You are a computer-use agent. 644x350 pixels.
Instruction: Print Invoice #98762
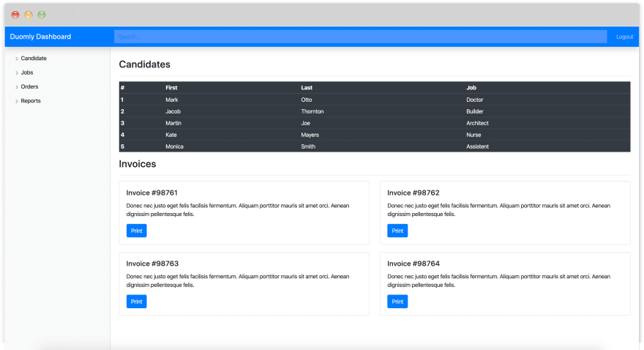pos(397,231)
